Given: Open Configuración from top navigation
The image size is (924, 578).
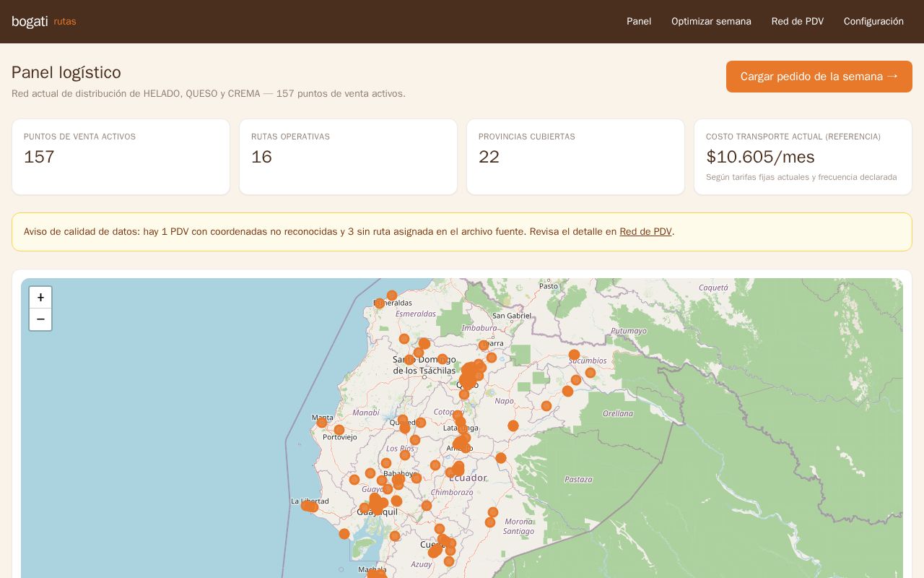Looking at the screenshot, I should click(873, 22).
